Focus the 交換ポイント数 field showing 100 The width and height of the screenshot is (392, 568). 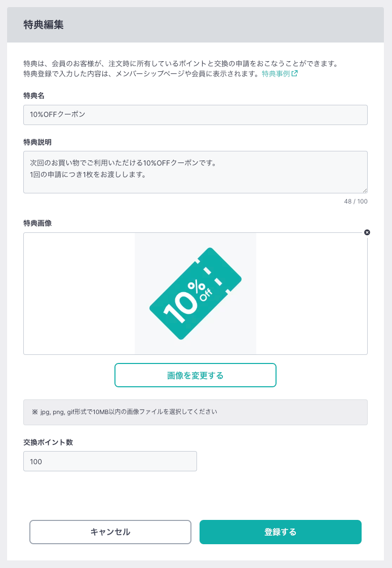coord(110,461)
